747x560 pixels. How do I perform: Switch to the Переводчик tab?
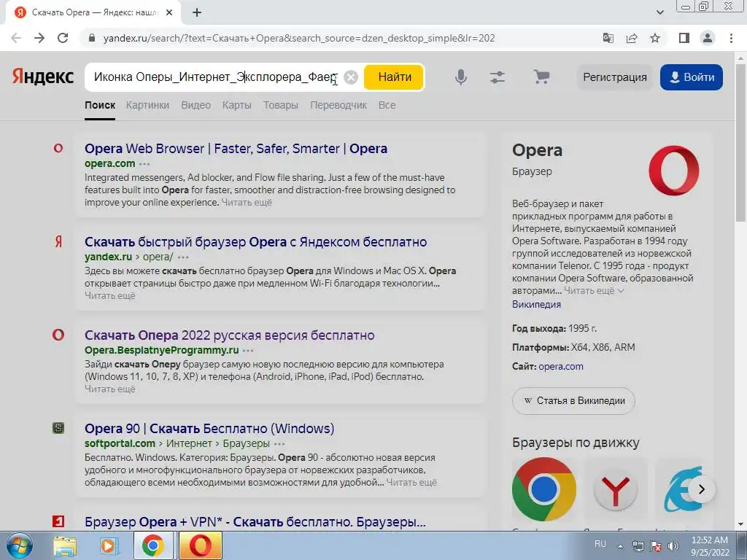[x=338, y=105]
